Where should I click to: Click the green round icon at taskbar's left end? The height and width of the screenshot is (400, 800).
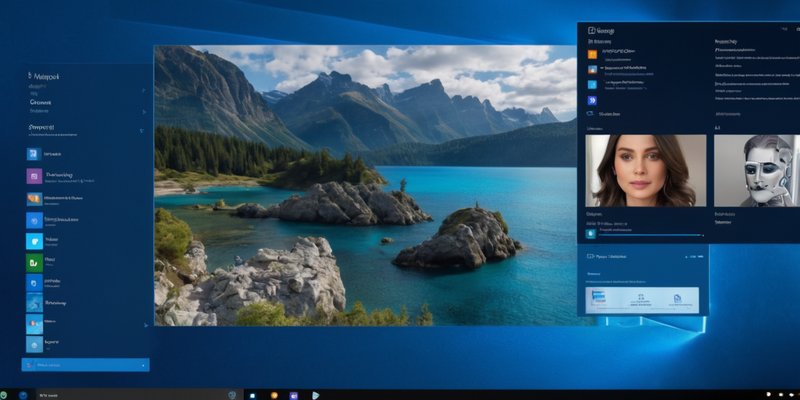click(x=5, y=395)
